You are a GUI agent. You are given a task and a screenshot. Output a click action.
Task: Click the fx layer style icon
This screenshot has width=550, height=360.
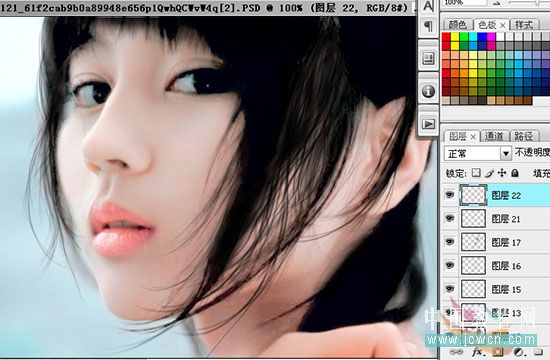477,352
